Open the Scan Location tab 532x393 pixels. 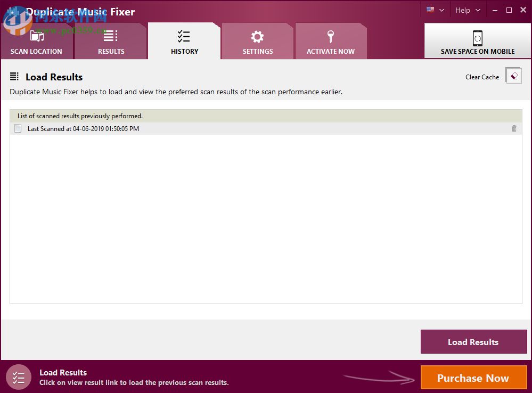[x=36, y=42]
